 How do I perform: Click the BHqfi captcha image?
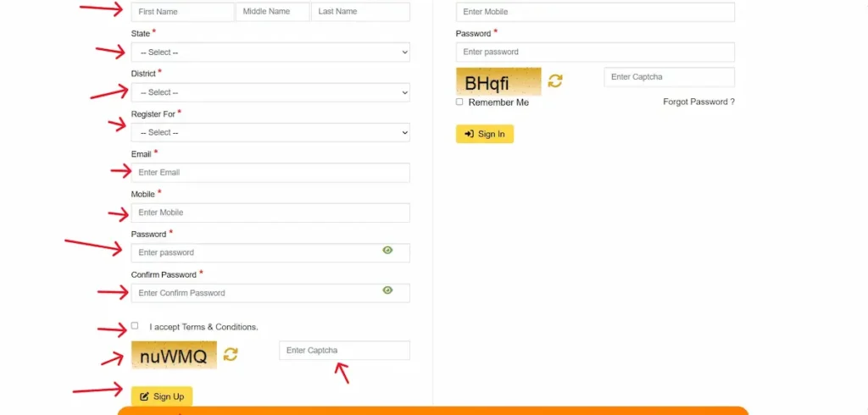tap(498, 82)
